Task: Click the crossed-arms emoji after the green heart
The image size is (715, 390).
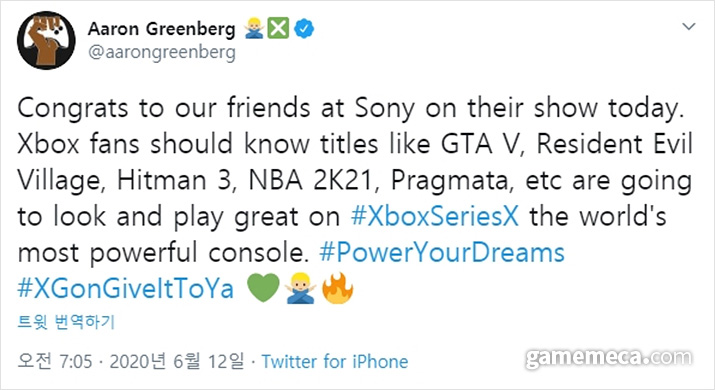Action: coord(301,288)
